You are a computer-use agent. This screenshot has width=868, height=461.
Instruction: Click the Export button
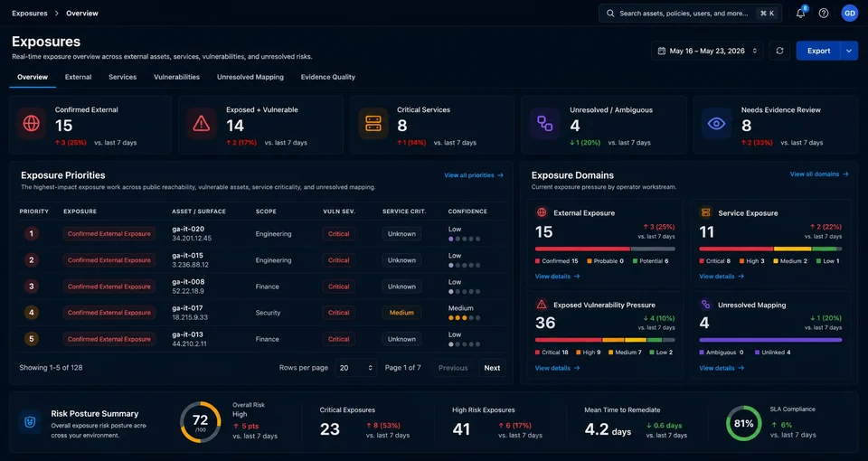click(818, 51)
